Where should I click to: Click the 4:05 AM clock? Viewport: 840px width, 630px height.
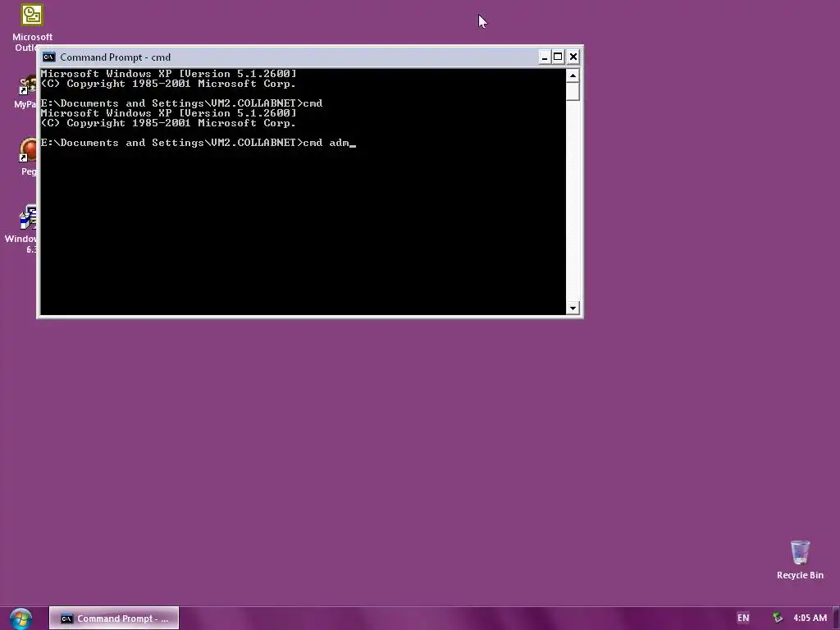click(810, 618)
